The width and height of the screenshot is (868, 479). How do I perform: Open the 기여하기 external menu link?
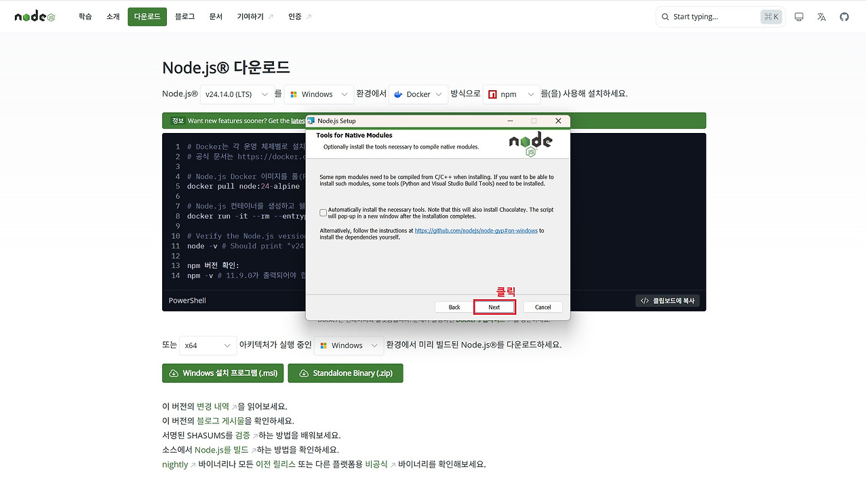point(255,16)
